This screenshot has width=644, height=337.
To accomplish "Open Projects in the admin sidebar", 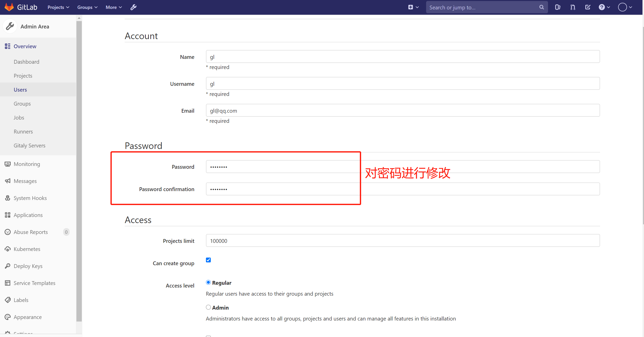I will point(23,76).
